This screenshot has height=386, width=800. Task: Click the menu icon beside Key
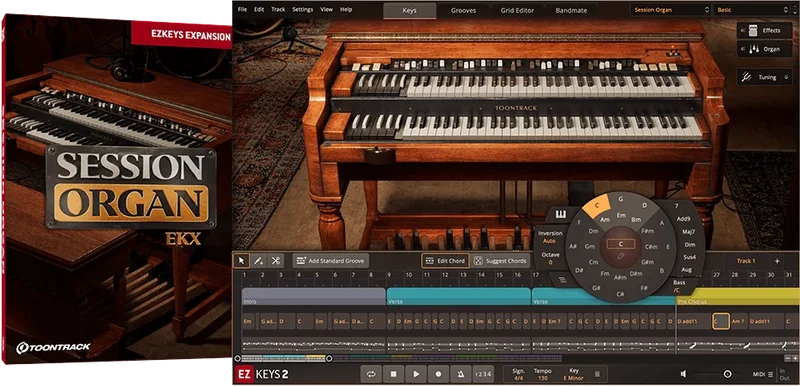click(597, 375)
